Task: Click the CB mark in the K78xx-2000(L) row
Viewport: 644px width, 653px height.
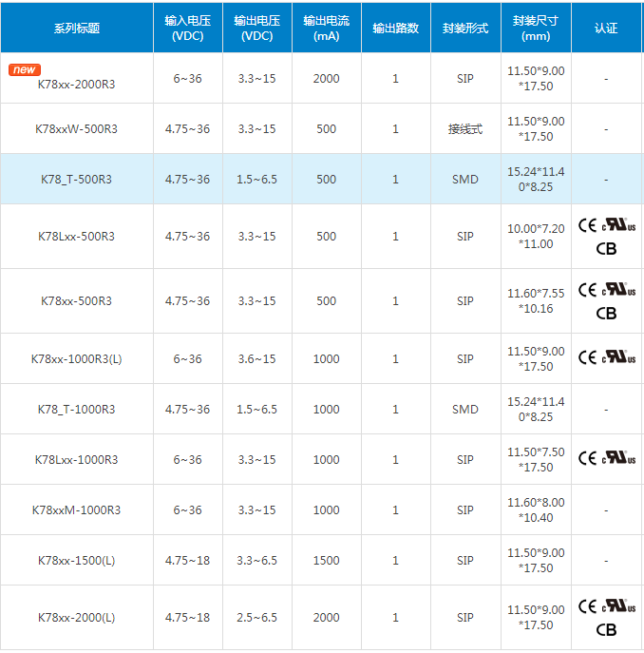Action: (605, 629)
